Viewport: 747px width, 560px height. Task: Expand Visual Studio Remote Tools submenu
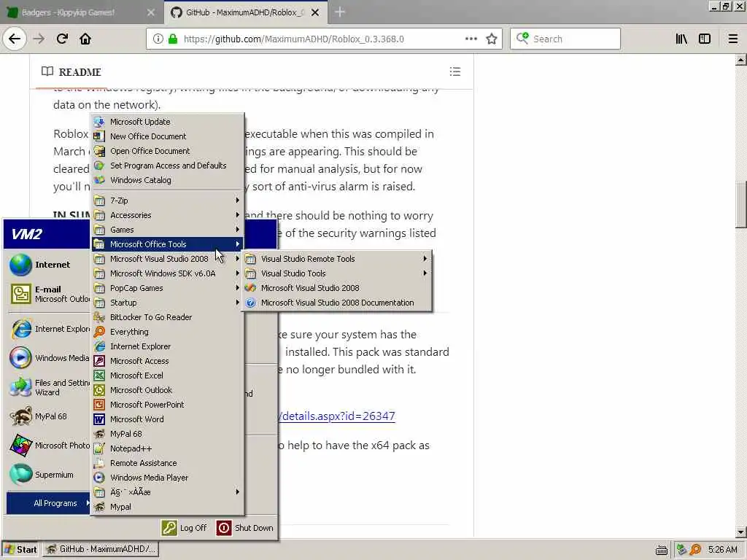pyautogui.click(x=337, y=259)
